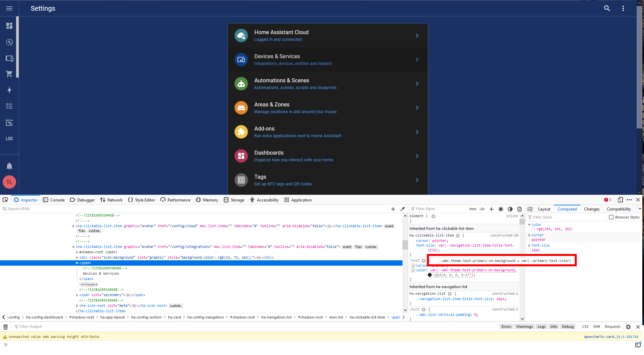Viewport: 644px width, 355px height.
Task: Expand the #shadow-root (open) node
Action: [x=77, y=252]
